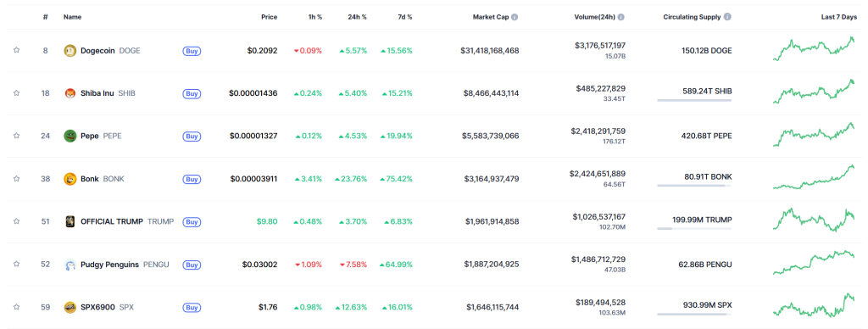
Task: Sort by the 24h % column
Action: coord(357,17)
